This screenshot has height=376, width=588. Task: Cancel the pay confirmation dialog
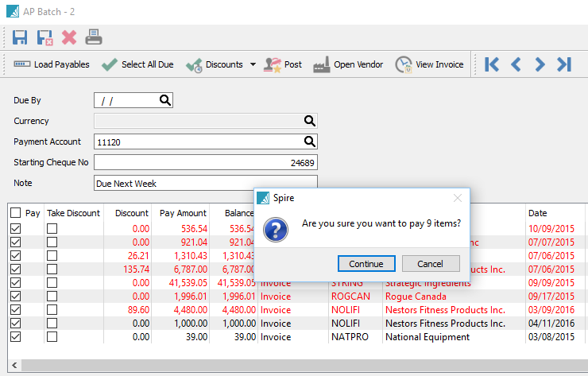431,264
